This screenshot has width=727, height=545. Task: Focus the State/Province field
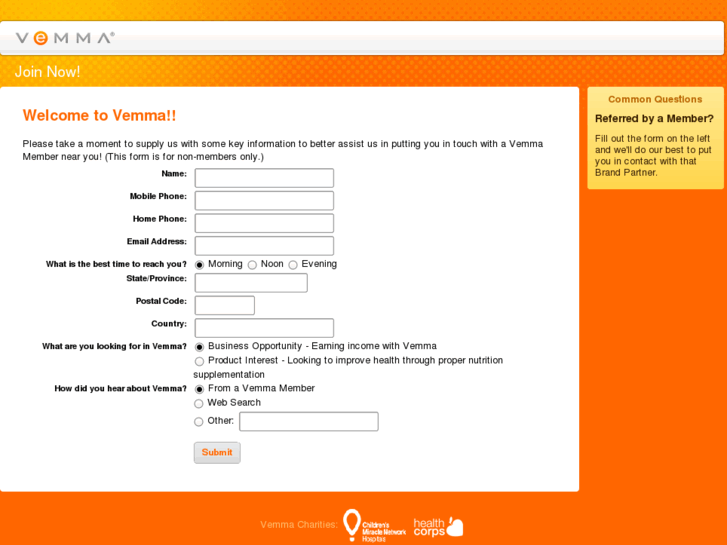tap(251, 283)
